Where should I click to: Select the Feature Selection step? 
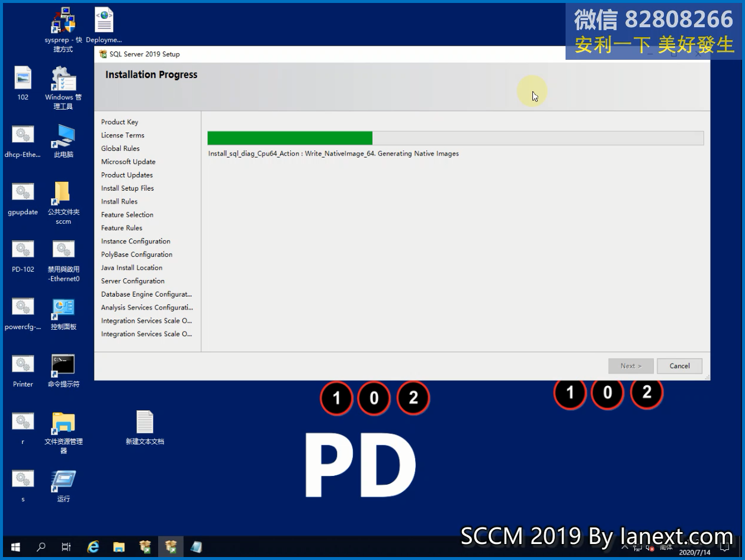tap(127, 215)
